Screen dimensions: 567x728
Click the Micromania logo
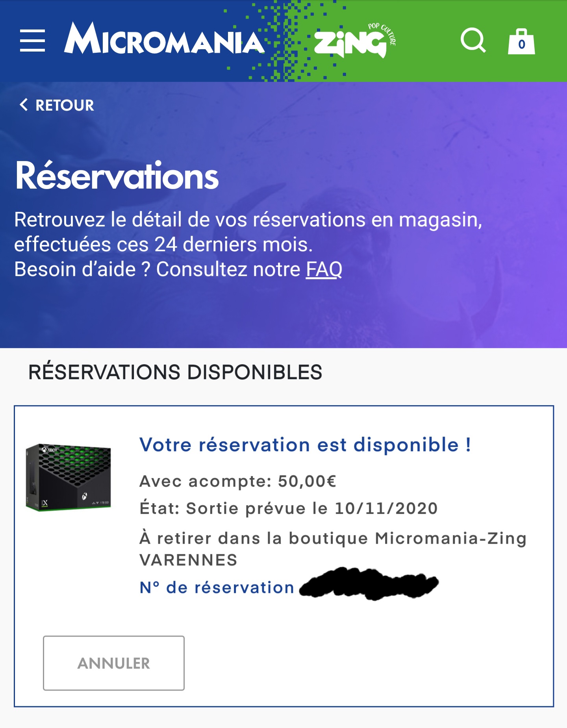164,38
